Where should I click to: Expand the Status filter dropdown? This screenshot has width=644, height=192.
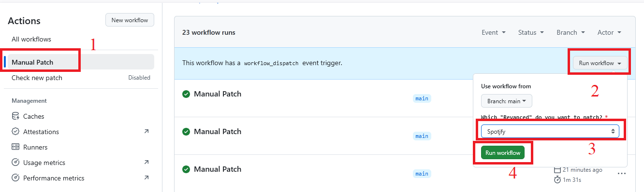point(531,32)
